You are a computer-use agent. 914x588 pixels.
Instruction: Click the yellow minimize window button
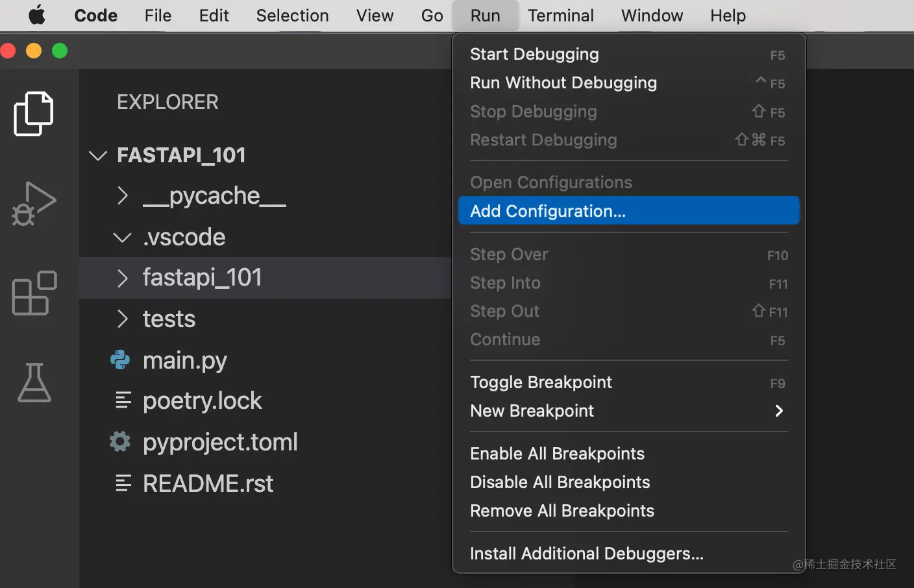coord(34,51)
